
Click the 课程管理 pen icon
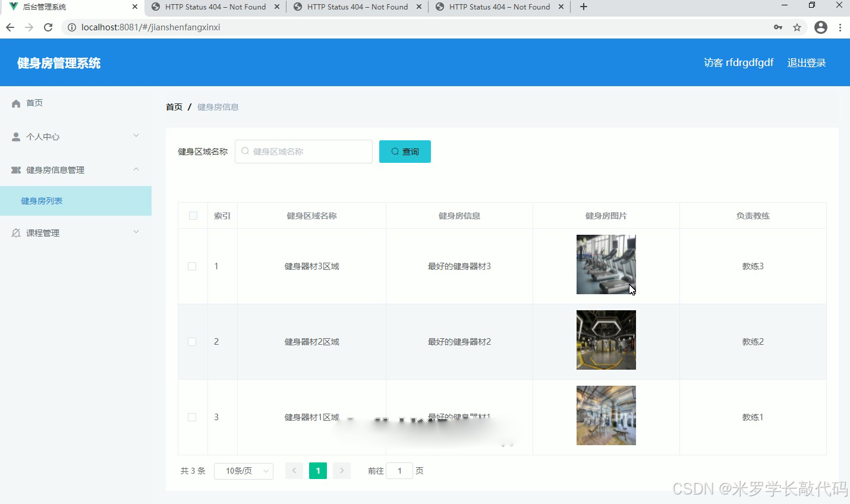point(15,232)
